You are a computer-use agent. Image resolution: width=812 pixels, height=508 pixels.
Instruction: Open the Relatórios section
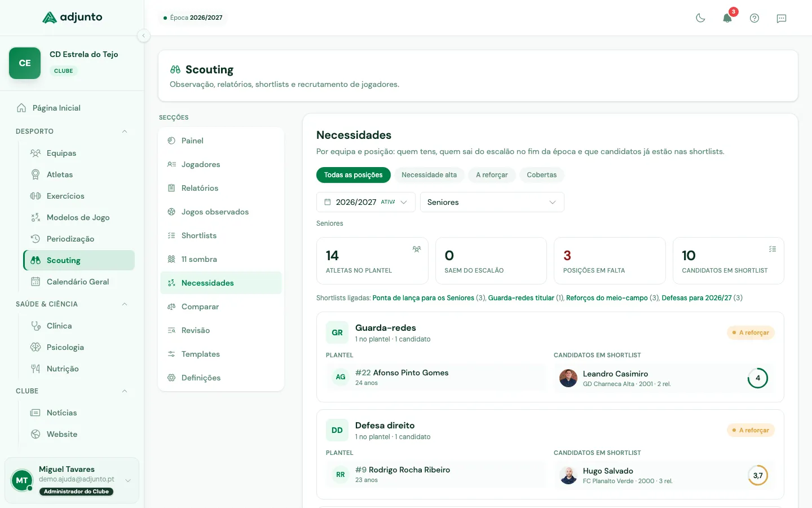(x=221, y=188)
